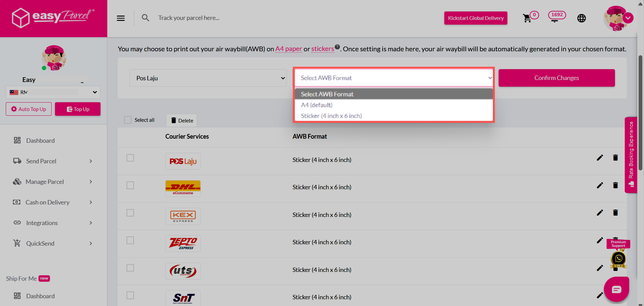Screen dimensions: 644x306
Task: Open notifications badge showing 1692
Action: [557, 16]
